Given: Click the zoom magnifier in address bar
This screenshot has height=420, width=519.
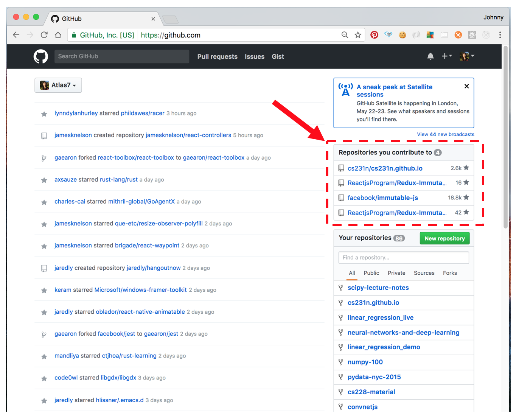Looking at the screenshot, I should click(x=345, y=35).
